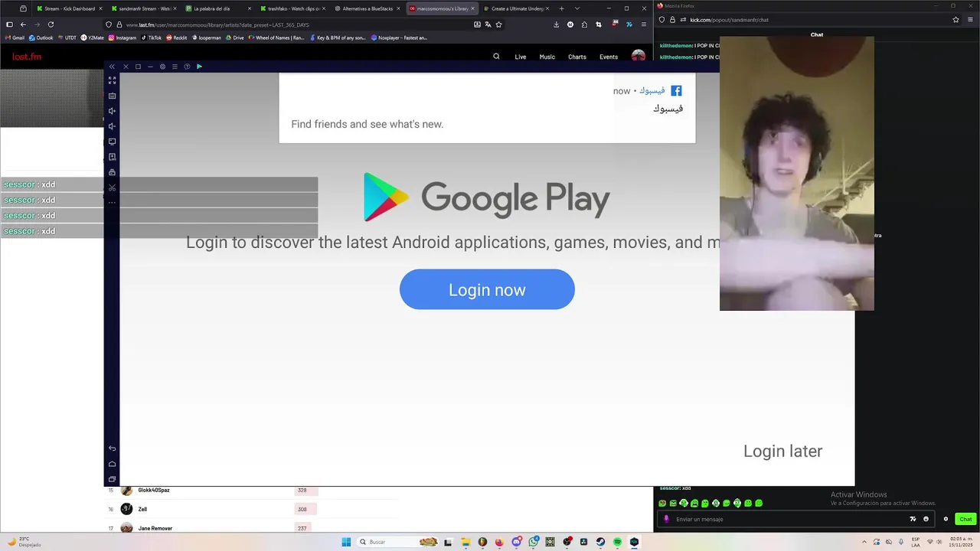Click the install APK icon in emulator sidebar

click(x=112, y=157)
